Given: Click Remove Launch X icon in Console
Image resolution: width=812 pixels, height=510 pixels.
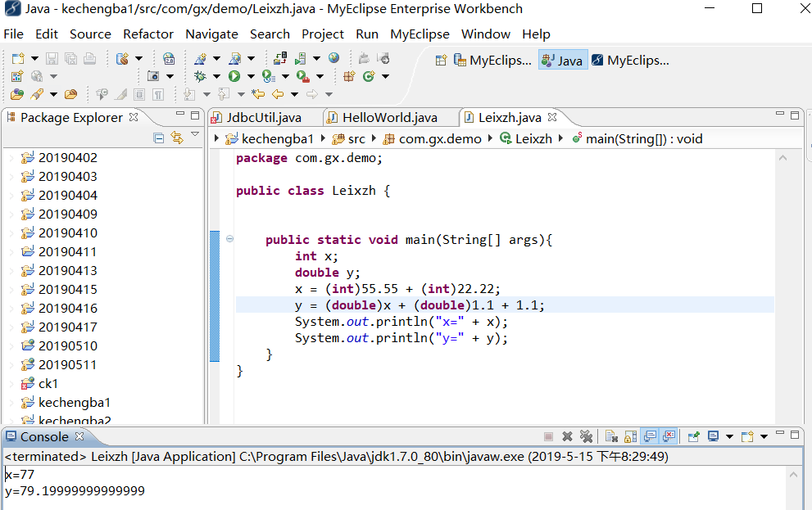Looking at the screenshot, I should tap(567, 436).
